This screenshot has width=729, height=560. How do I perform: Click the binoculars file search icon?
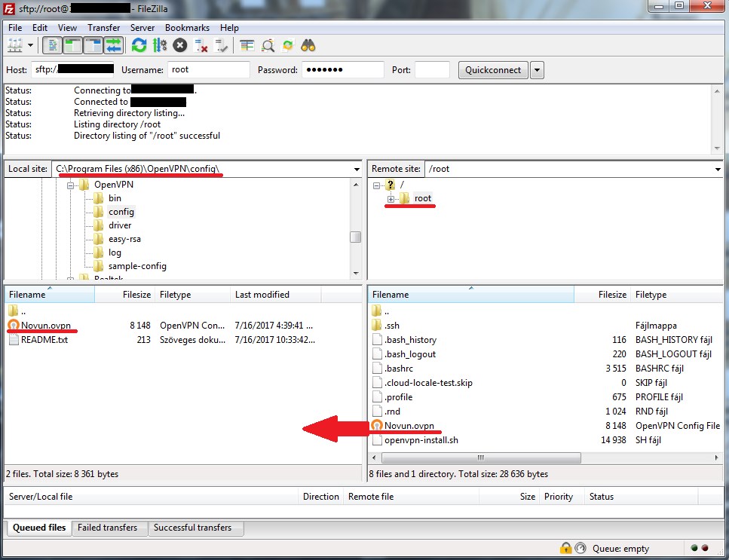(x=308, y=45)
